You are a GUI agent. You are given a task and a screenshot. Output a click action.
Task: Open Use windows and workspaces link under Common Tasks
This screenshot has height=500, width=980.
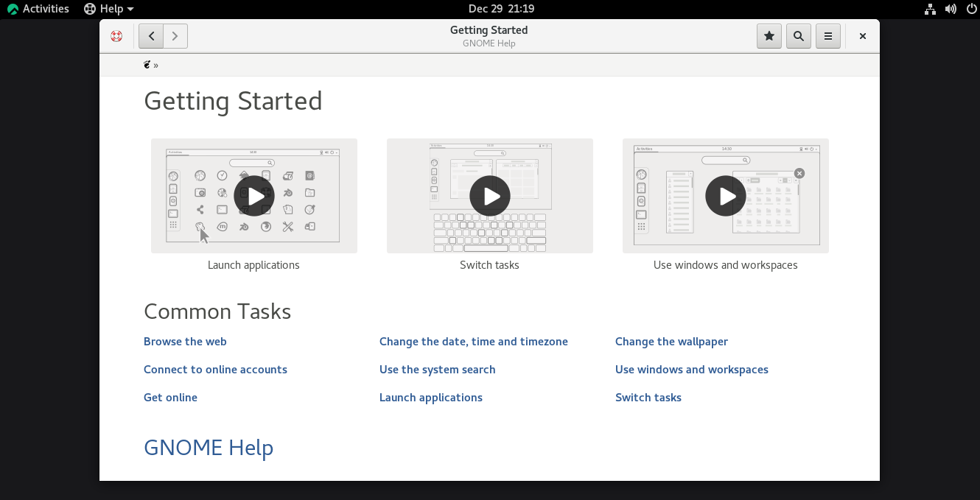pos(692,370)
